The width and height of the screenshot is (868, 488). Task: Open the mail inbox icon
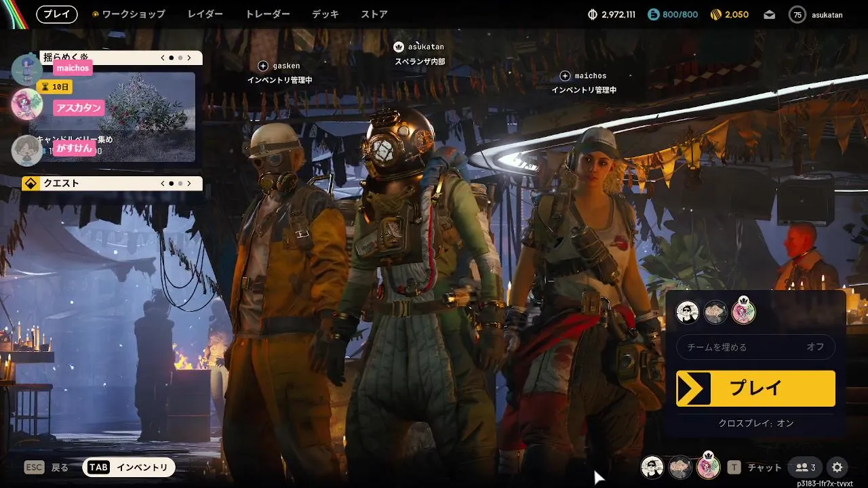[x=769, y=14]
